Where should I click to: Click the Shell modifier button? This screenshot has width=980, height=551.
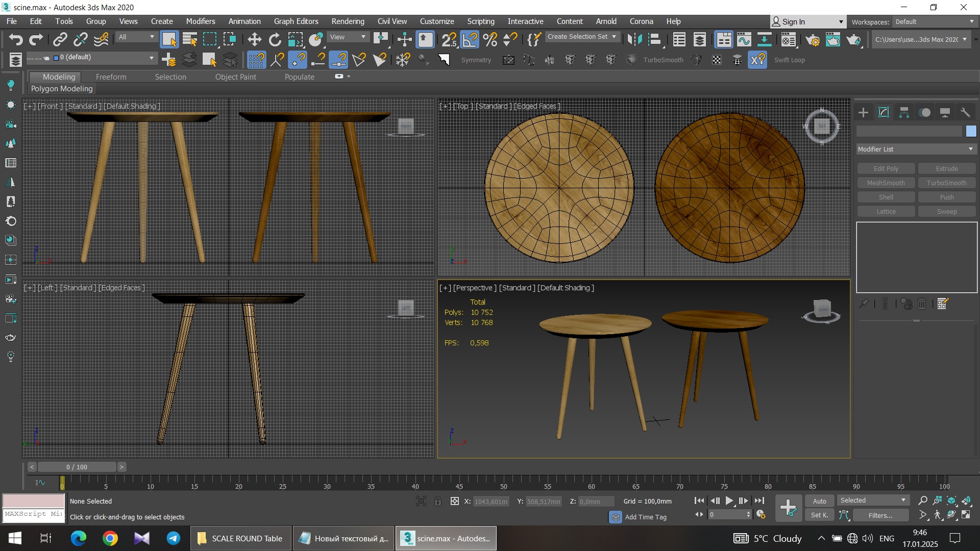point(886,197)
